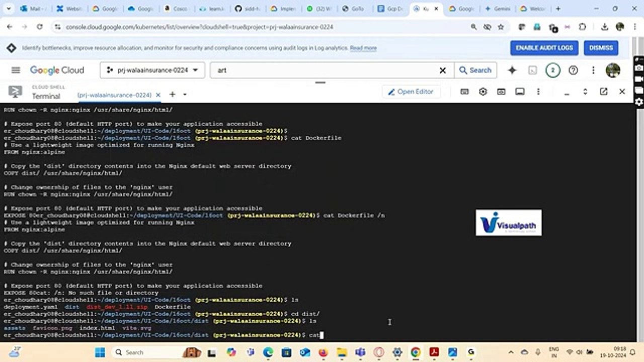Click 'favicon.png' in terminal listing
The height and width of the screenshot is (362, 644).
point(52,328)
